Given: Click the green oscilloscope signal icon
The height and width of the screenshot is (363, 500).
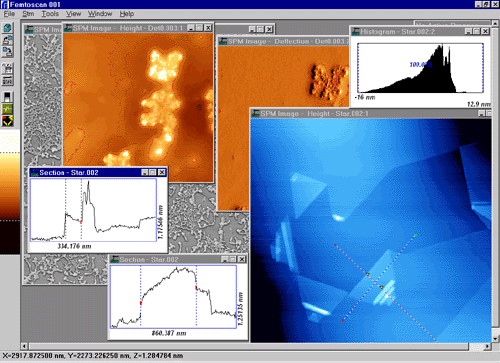Looking at the screenshot, I should coord(7,109).
